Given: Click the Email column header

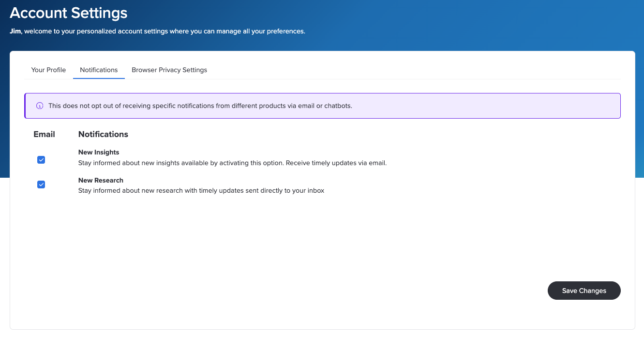Looking at the screenshot, I should point(45,134).
